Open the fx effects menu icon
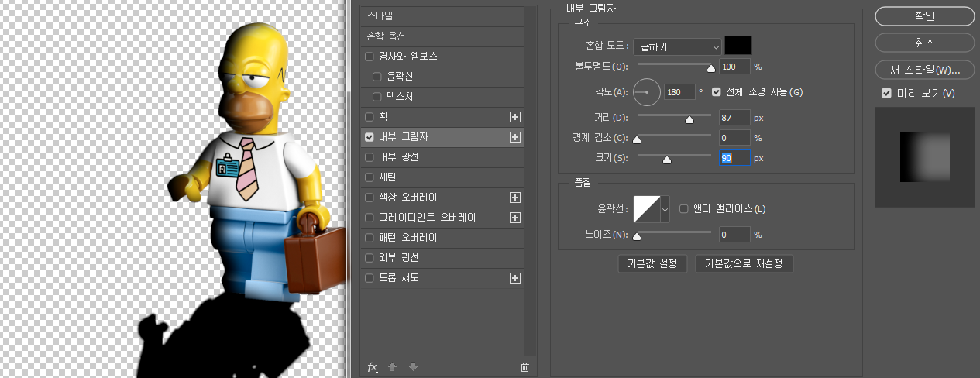 [x=372, y=367]
